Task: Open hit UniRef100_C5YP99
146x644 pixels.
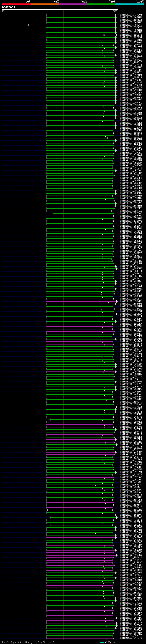Action: pyautogui.click(x=131, y=397)
